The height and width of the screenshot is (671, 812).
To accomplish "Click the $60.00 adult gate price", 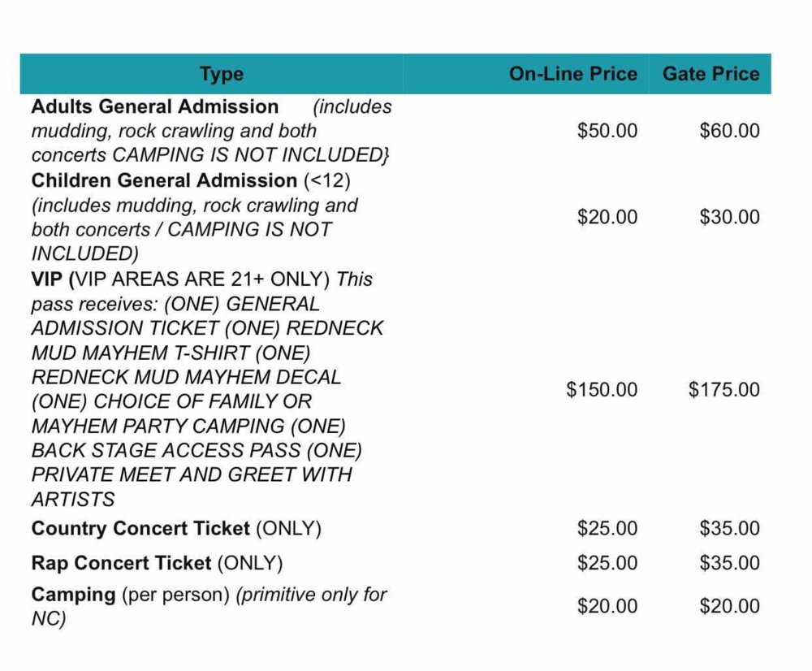I will pos(730,131).
